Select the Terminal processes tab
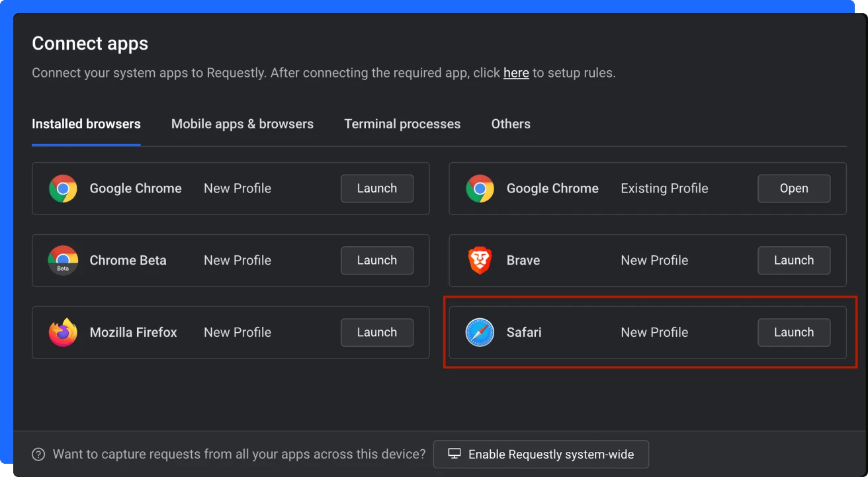The width and height of the screenshot is (868, 477). (x=402, y=124)
